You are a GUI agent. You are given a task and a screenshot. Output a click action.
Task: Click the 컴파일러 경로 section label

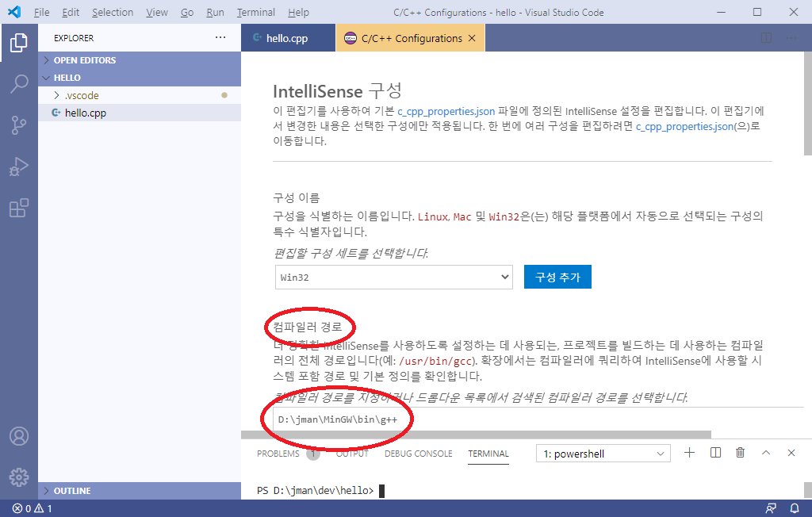[308, 327]
